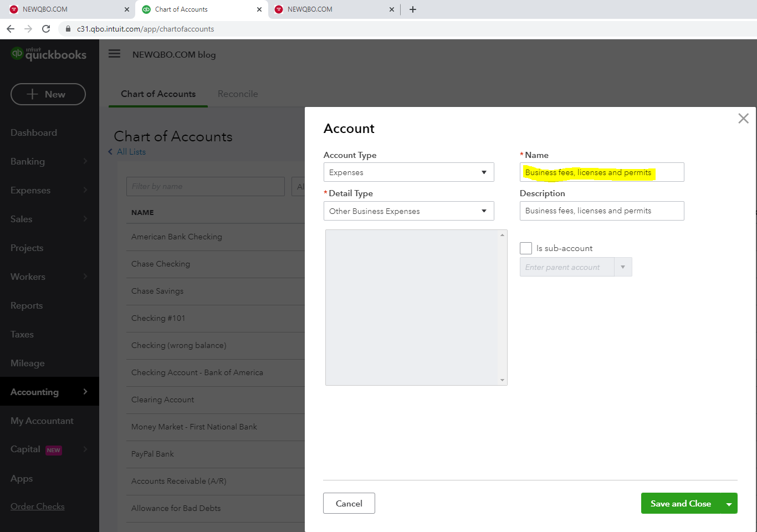Click into the Description text field
The height and width of the screenshot is (532, 757).
(x=601, y=211)
